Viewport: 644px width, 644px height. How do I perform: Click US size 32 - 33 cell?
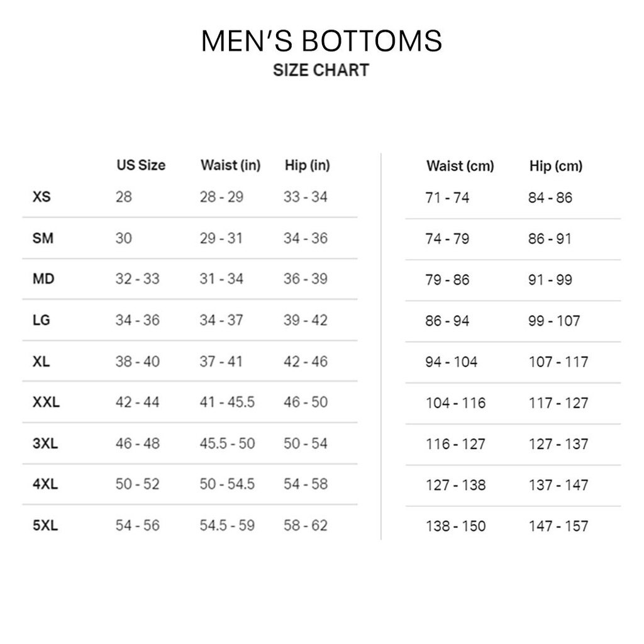click(x=137, y=279)
